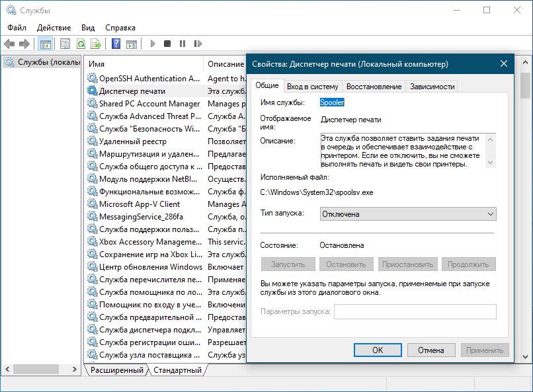
Task: Toggle the show/hide console tree icon
Action: [46, 44]
